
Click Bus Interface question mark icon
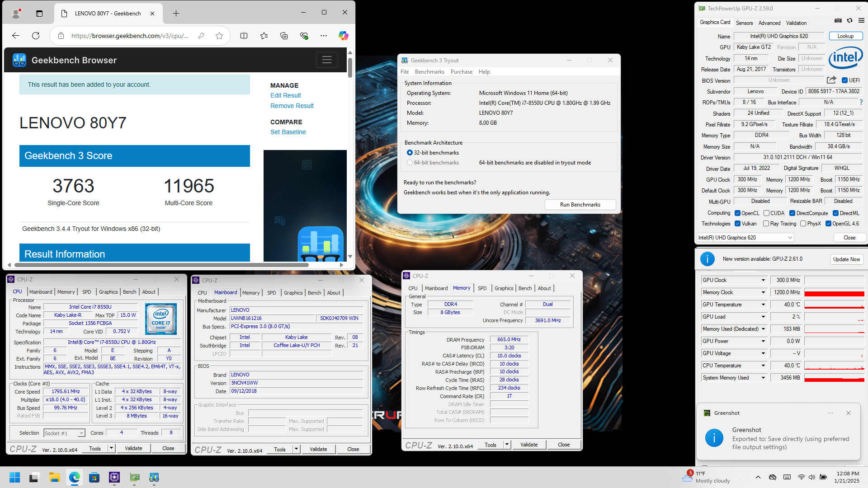point(861,102)
